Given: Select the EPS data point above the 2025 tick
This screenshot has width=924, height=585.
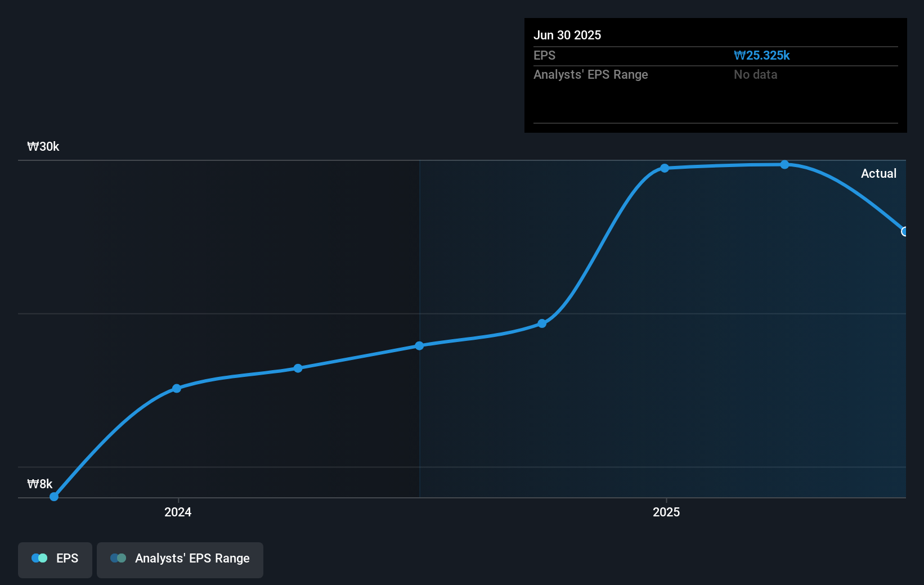Looking at the screenshot, I should [x=665, y=168].
